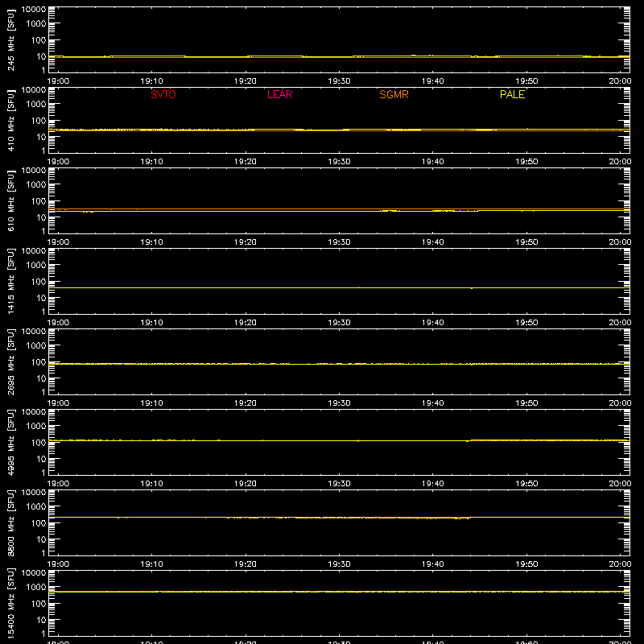The height and width of the screenshot is (644, 644).
Task: Click 20:00 time label of 245 MHz plot
Action: click(x=620, y=81)
